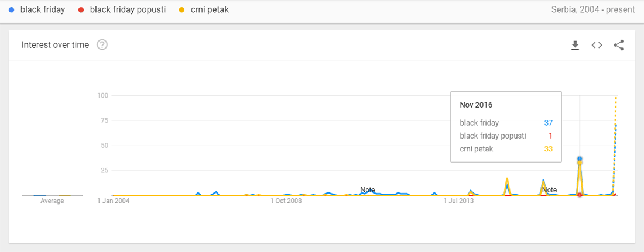This screenshot has width=644, height=252.
Task: Share the interest over time chart
Action: click(619, 45)
